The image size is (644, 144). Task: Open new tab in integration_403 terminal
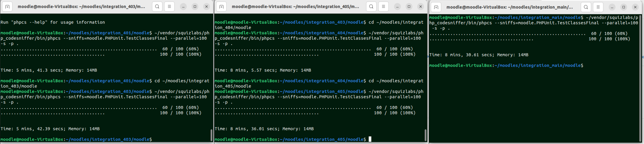pos(7,6)
